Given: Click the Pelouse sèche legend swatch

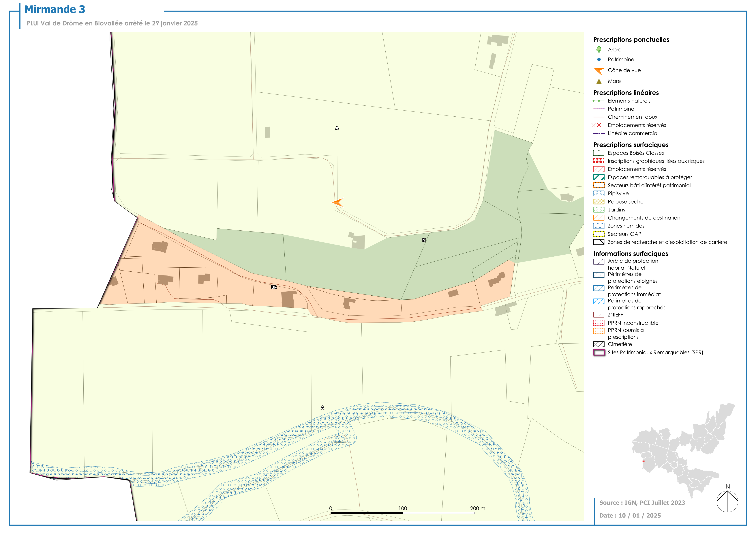Looking at the screenshot, I should tap(599, 202).
